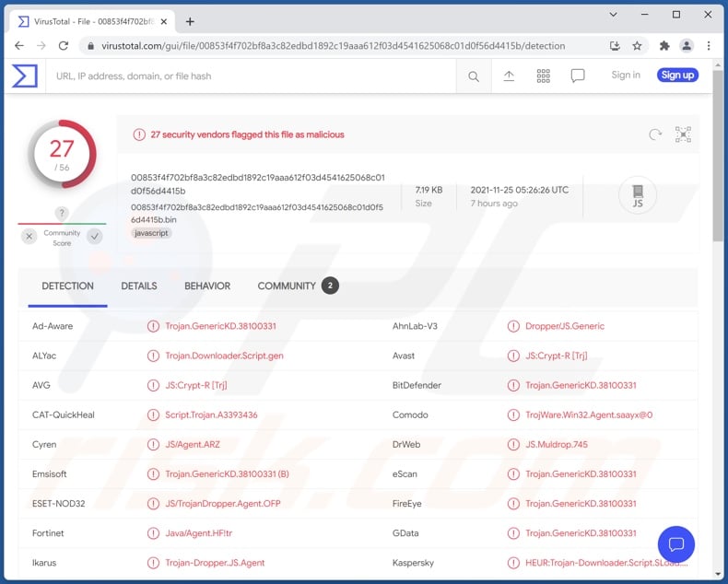This screenshot has height=584, width=728.
Task: Click CAT-QuickHeal result Script.Trojan.A3393436
Action: pos(211,415)
